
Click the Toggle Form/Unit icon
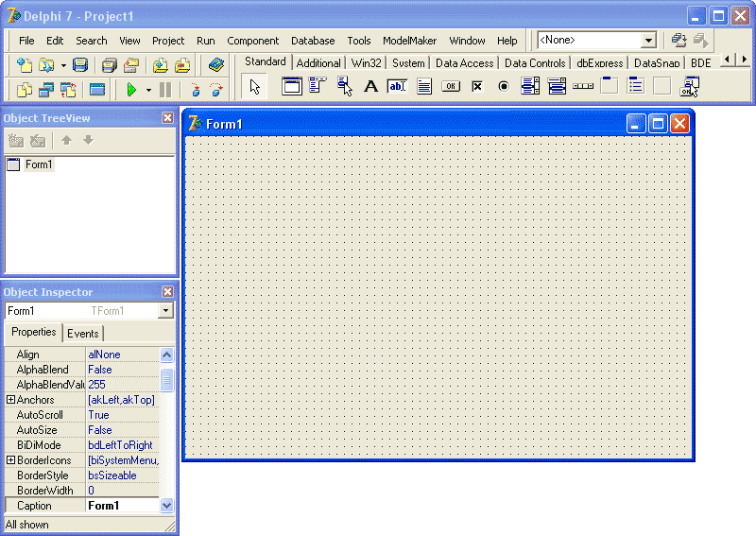[68, 90]
